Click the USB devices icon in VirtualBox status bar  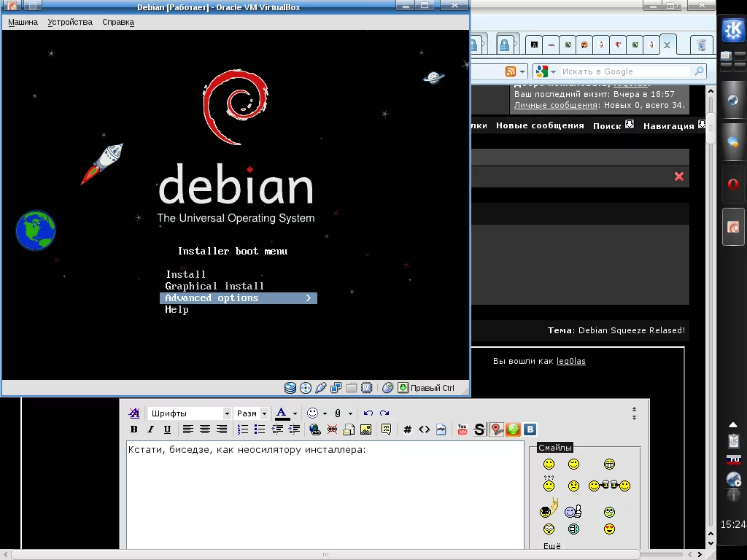[320, 388]
